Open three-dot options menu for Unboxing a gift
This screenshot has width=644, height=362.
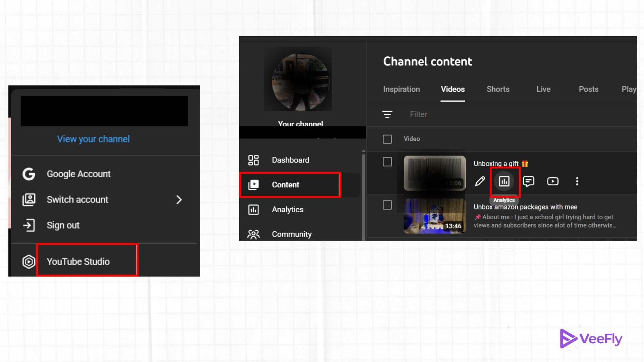tap(577, 181)
